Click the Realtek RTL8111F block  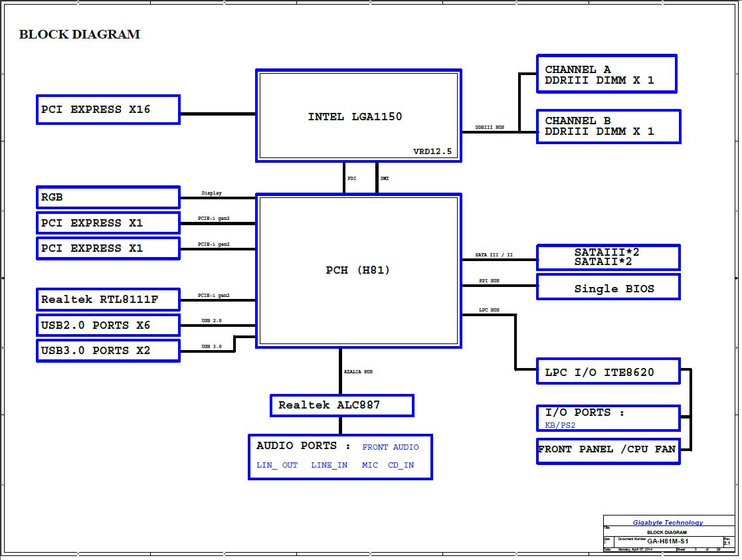(108, 300)
